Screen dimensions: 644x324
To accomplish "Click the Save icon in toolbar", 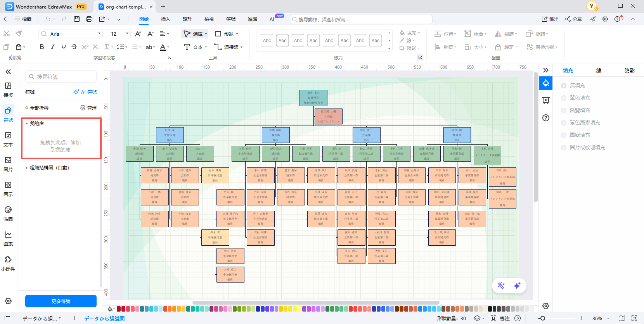I will 77,19.
